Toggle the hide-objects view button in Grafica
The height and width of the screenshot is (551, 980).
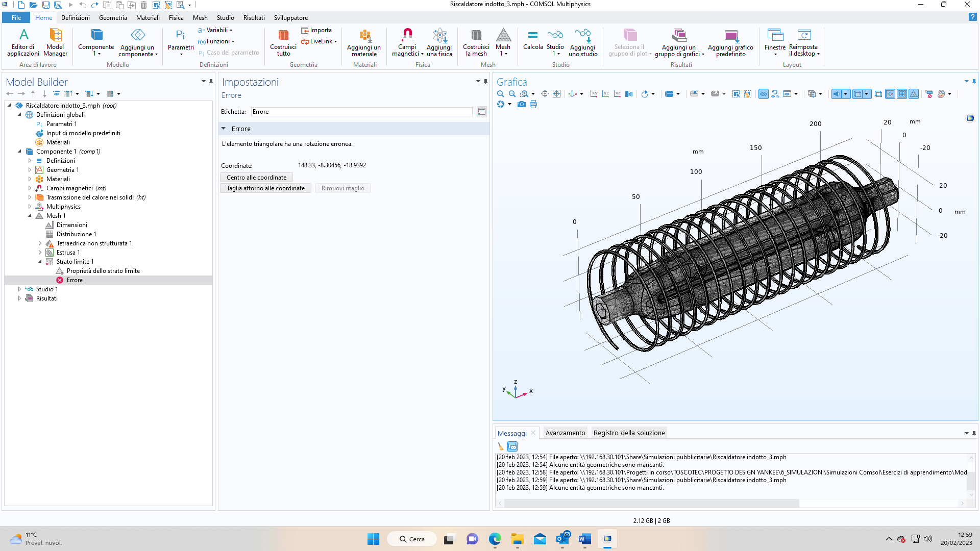tap(764, 94)
